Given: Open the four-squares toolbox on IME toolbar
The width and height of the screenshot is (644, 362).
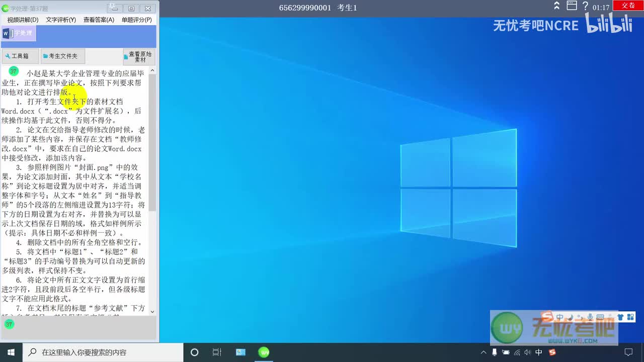Looking at the screenshot, I should pos(630,317).
